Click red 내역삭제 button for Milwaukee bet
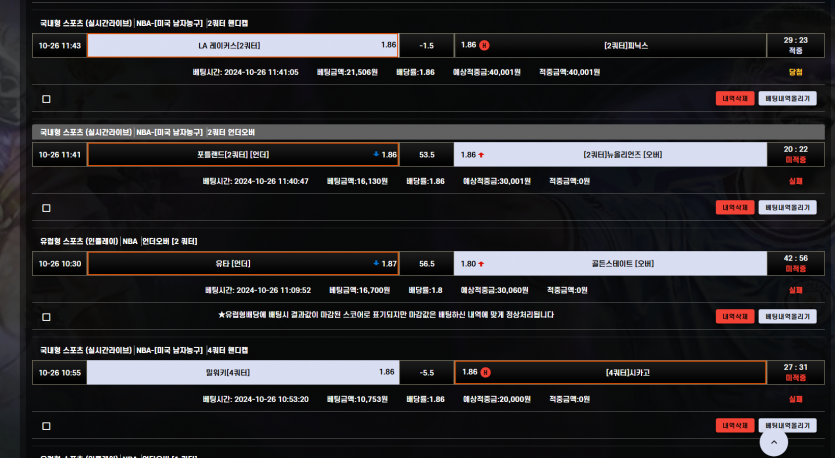 coord(735,426)
